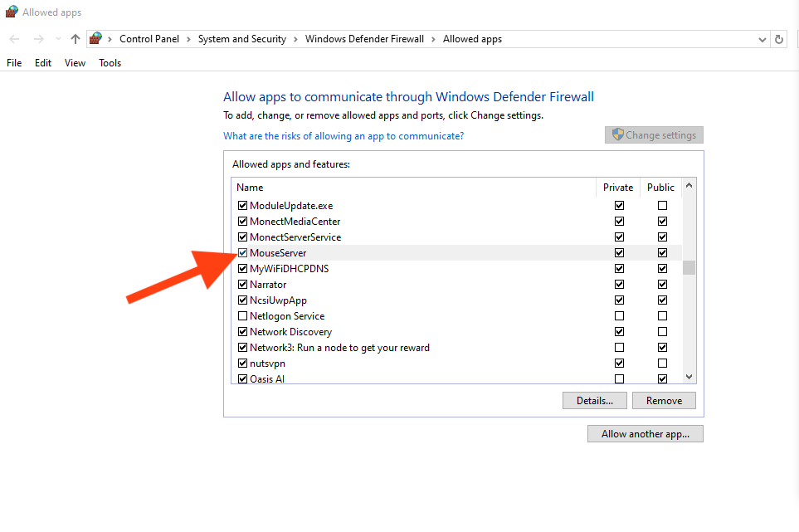Toggle the NcsiUwpApp name checkbox

click(x=242, y=300)
